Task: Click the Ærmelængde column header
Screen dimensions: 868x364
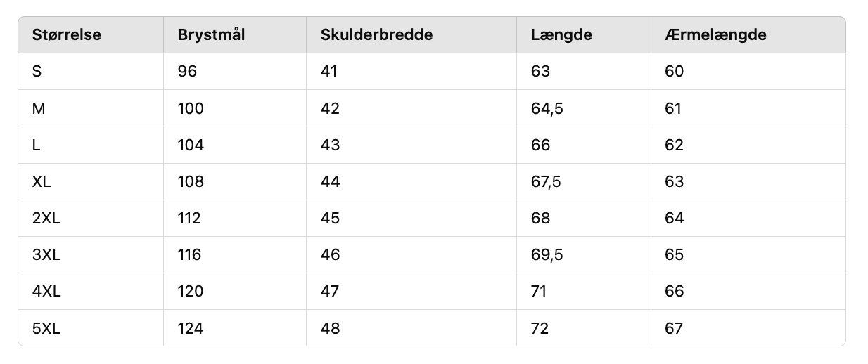Action: click(x=715, y=35)
